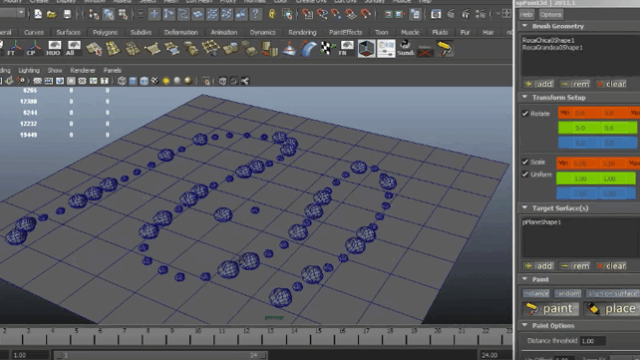Click the HUO shelf icon
640x360 pixels.
click(x=53, y=48)
